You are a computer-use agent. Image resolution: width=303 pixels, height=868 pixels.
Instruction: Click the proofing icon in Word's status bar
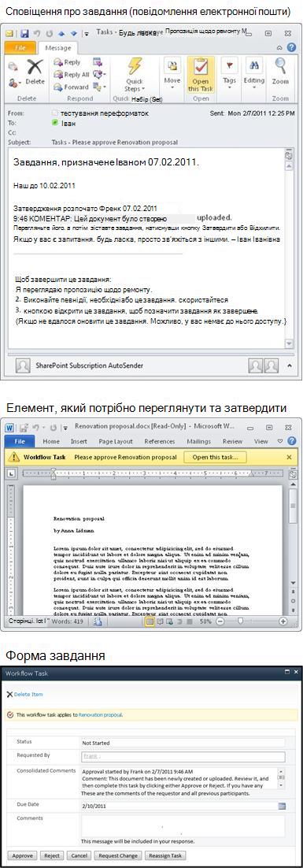[98, 621]
